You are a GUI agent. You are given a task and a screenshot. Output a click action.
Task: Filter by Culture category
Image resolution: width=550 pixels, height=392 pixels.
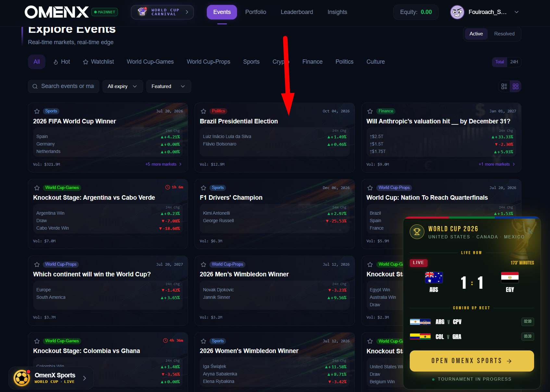[x=376, y=62]
